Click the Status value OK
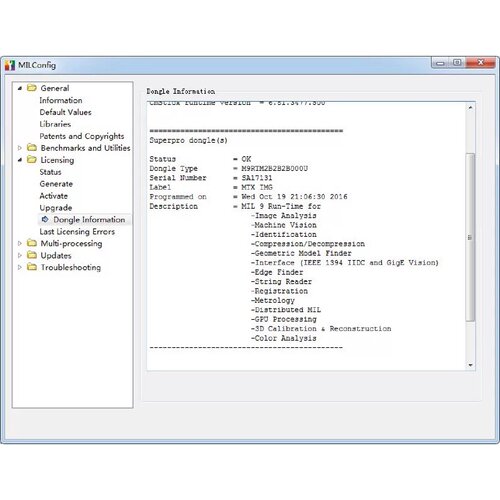Viewport: 500px width, 500px height. click(246, 159)
